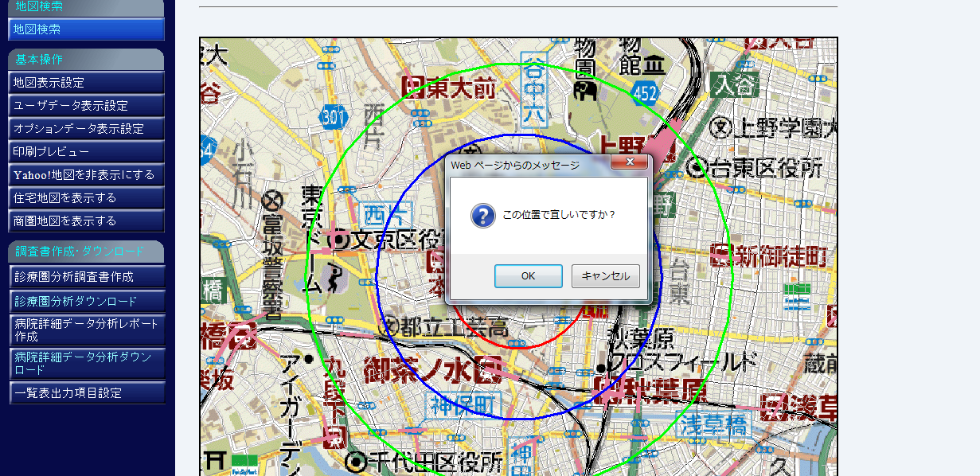Click the ward office symbol beside 台東区役所
This screenshot has width=980, height=476.
pyautogui.click(x=698, y=167)
